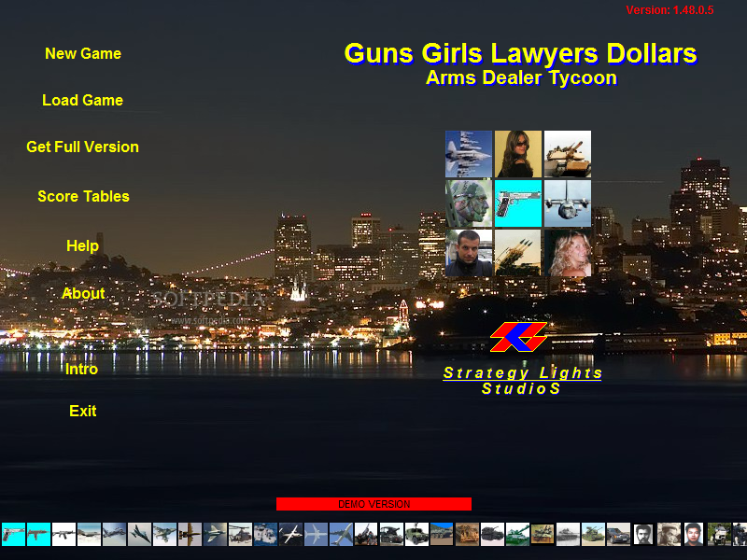Select the blonde woman thumbnail
The image size is (747, 560).
[568, 253]
